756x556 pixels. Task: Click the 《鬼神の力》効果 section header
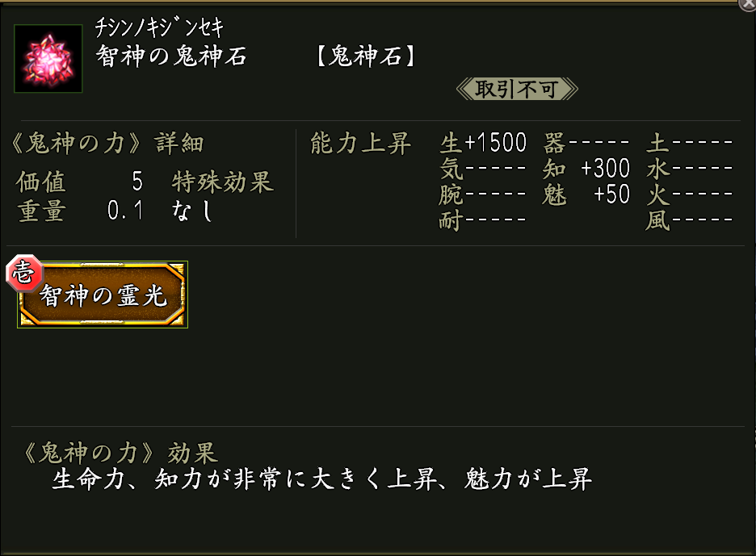[116, 453]
